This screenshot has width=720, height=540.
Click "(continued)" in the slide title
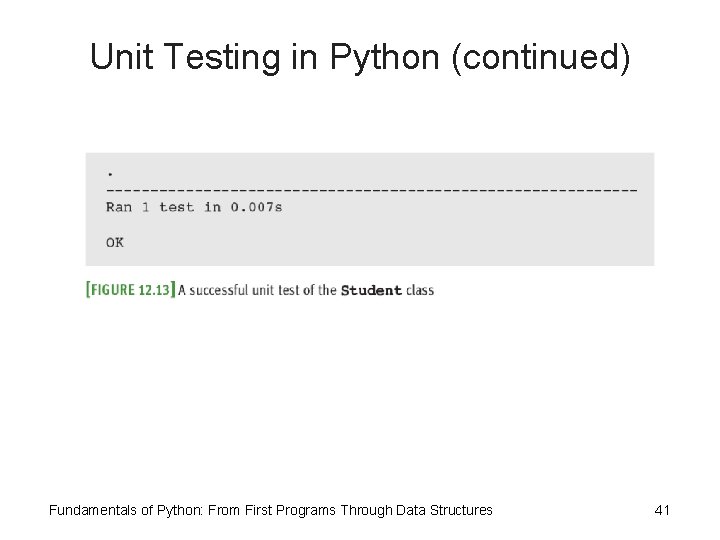tap(541, 58)
